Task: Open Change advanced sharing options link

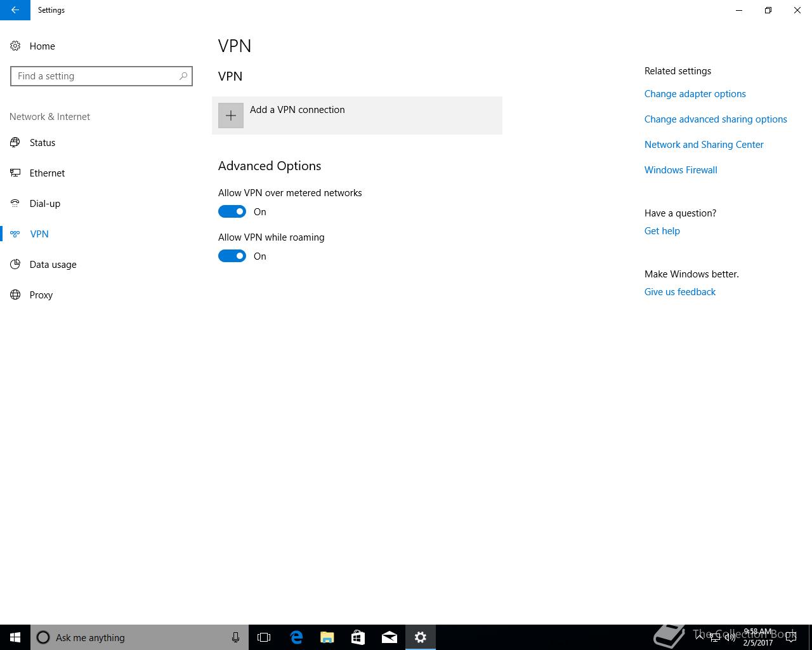Action: click(716, 119)
